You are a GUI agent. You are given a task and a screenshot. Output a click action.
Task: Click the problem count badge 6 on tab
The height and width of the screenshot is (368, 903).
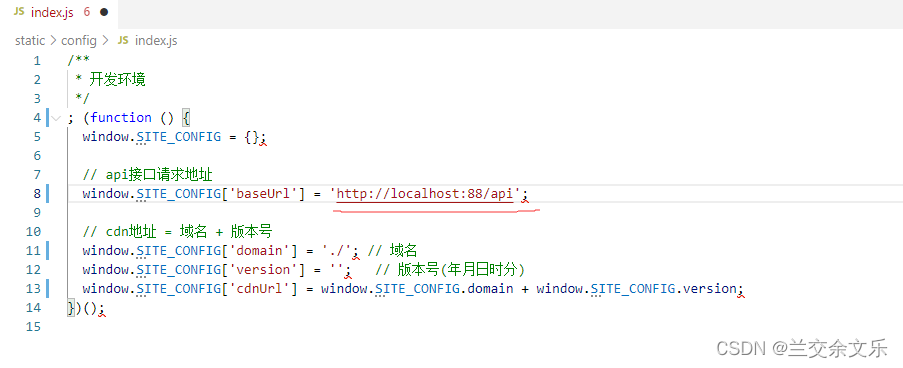[x=86, y=12]
